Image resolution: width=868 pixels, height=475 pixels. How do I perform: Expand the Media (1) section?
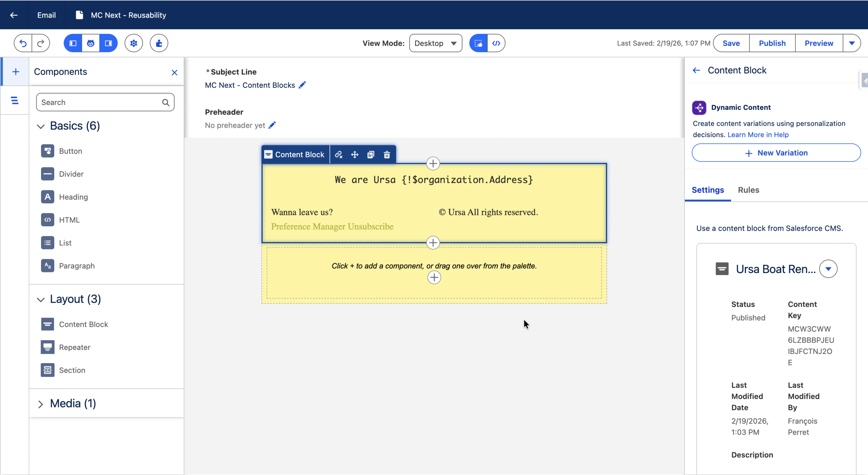point(41,404)
